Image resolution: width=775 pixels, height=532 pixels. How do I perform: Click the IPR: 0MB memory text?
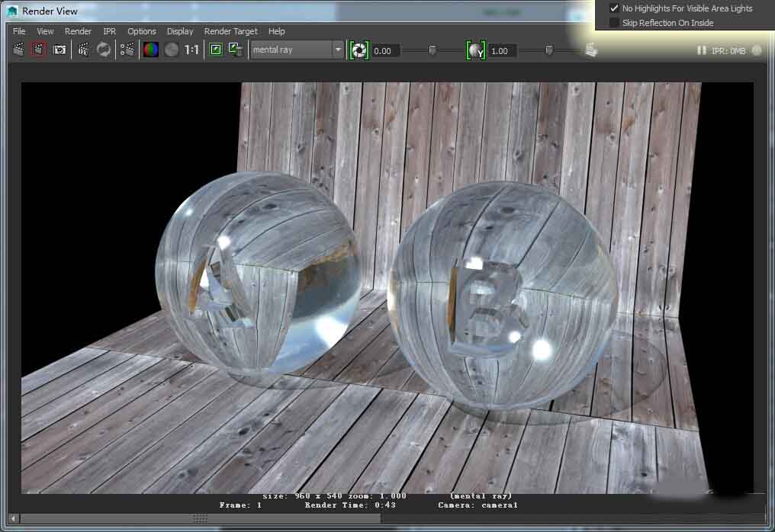click(728, 51)
